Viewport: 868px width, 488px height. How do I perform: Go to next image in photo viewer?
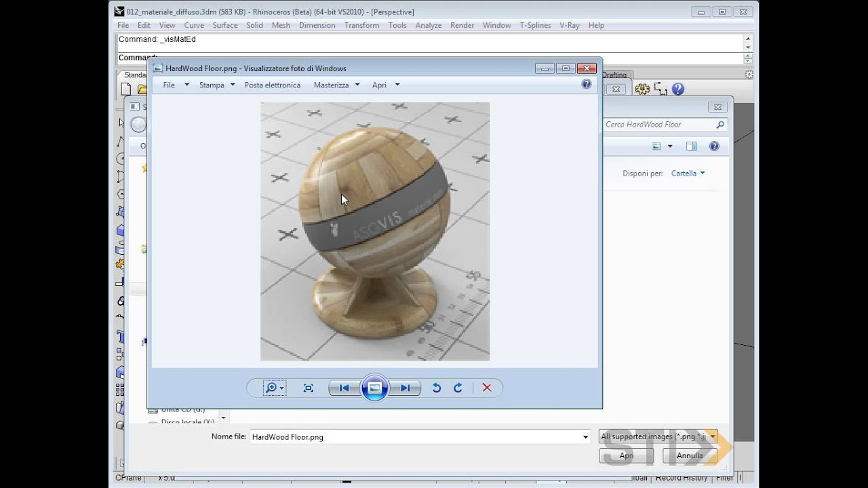[x=405, y=388]
